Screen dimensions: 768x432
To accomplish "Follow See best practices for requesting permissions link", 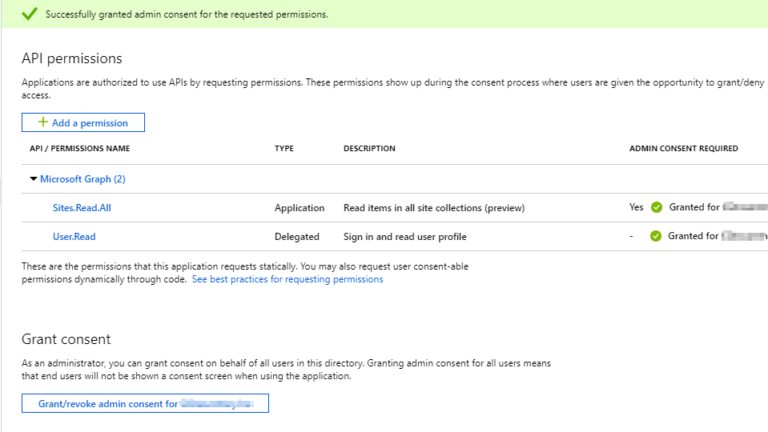I will coord(288,279).
